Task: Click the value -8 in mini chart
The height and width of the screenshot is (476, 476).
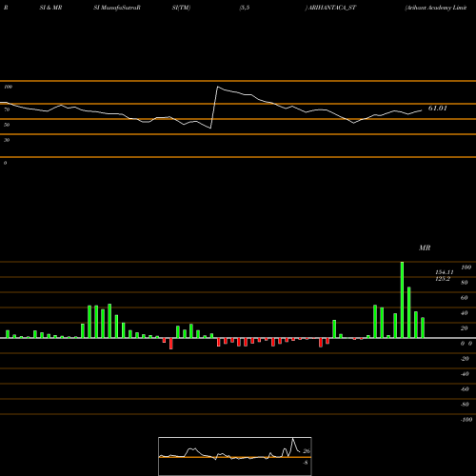Action: (x=306, y=463)
